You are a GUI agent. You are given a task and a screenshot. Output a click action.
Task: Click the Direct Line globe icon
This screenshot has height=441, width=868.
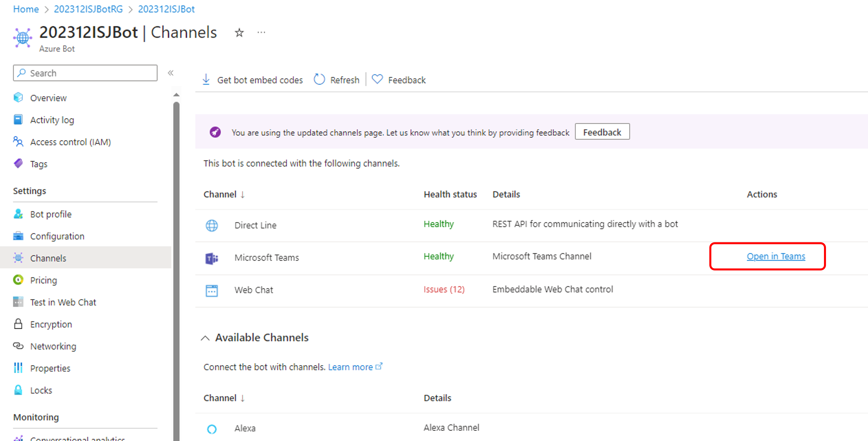coord(212,225)
